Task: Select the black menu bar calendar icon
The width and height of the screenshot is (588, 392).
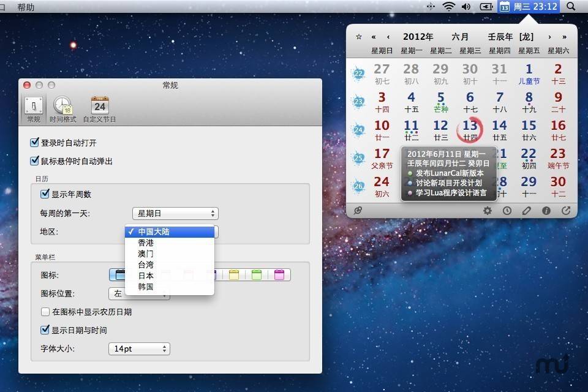Action: pyautogui.click(x=118, y=274)
